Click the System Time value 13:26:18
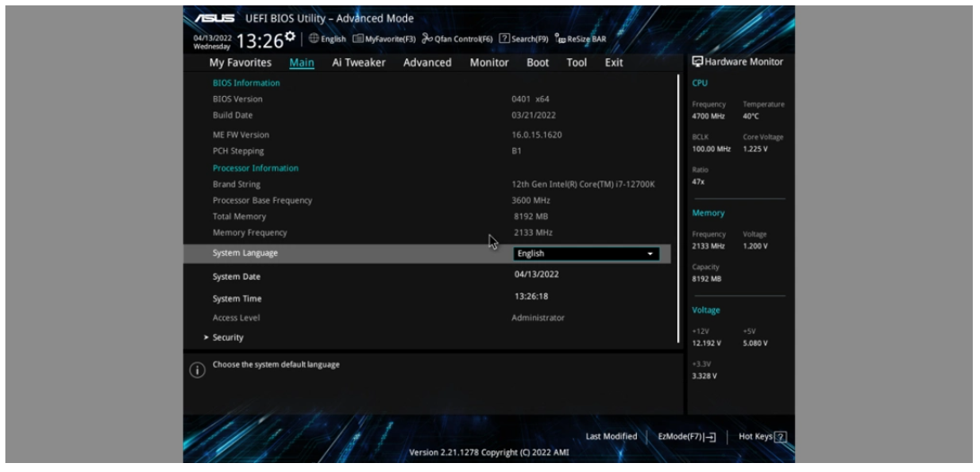Image resolution: width=980 pixels, height=472 pixels. [x=531, y=296]
